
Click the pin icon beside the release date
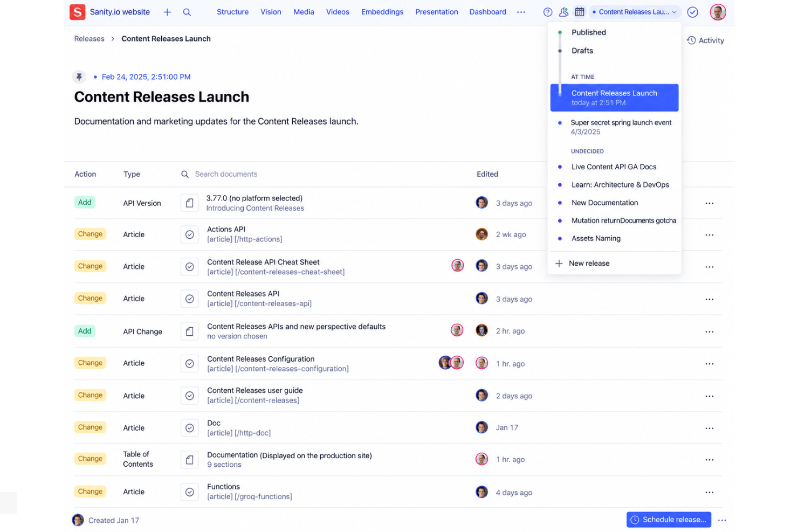(79, 77)
